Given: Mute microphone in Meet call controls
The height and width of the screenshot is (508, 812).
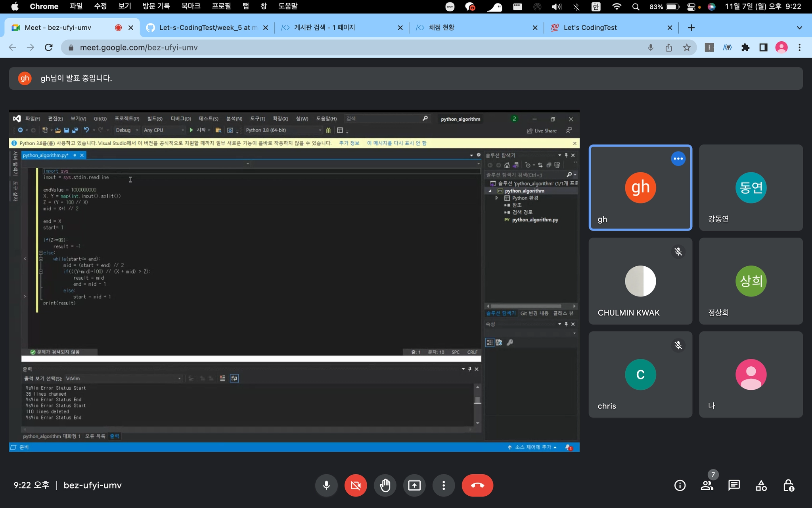Looking at the screenshot, I should [326, 485].
